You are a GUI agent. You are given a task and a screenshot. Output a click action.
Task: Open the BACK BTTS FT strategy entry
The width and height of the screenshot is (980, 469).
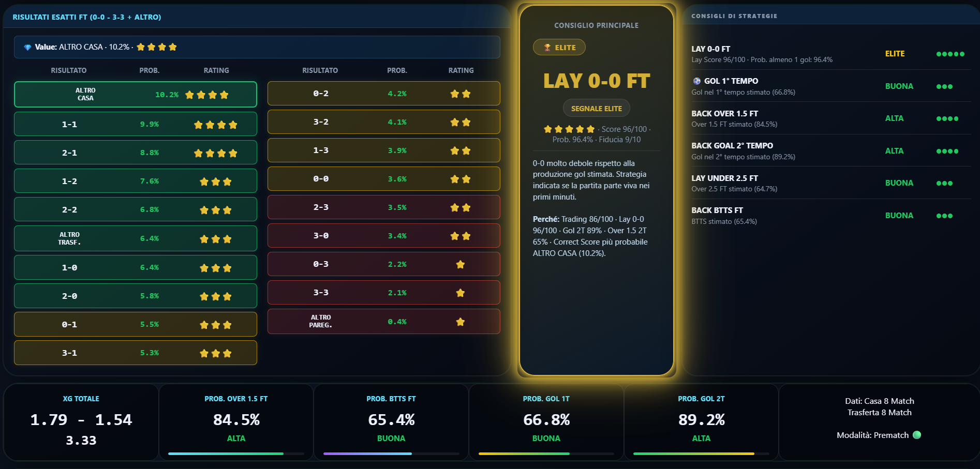tap(831, 216)
